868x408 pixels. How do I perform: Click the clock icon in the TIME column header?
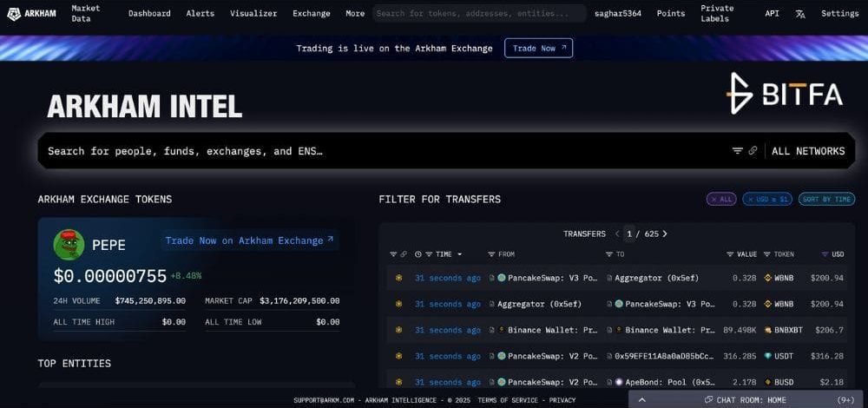click(418, 254)
